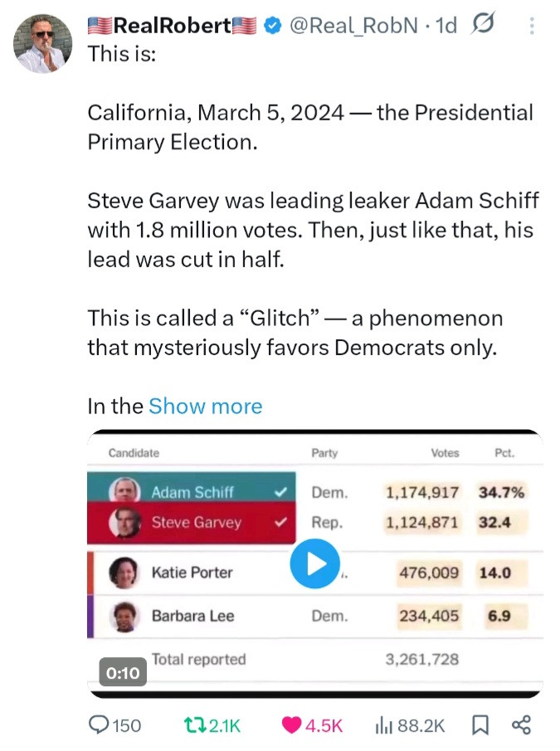The width and height of the screenshot is (560, 751).
Task: Click the Grok slashed-circle icon
Action: 482,26
